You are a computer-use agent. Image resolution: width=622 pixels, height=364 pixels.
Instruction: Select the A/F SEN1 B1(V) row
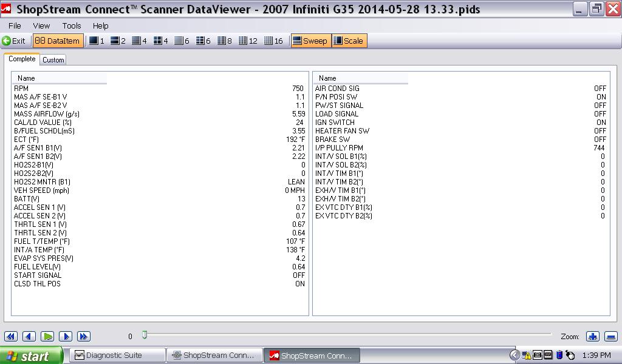(x=160, y=148)
